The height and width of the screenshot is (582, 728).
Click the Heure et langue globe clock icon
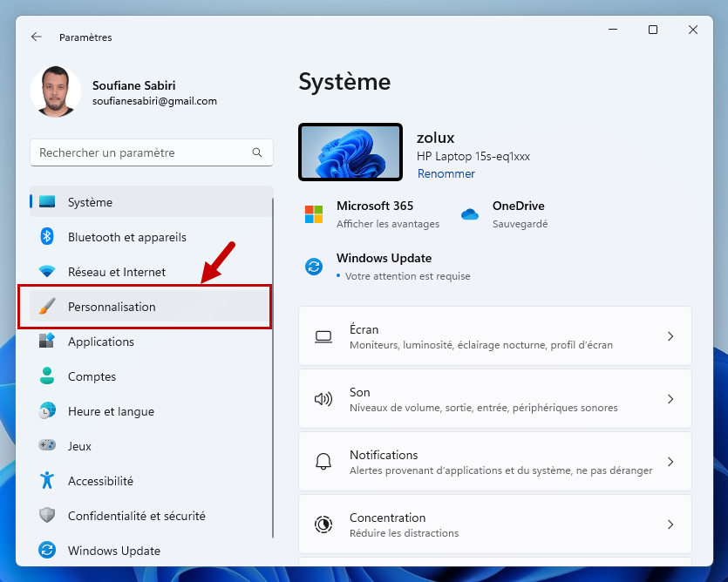[x=47, y=410]
